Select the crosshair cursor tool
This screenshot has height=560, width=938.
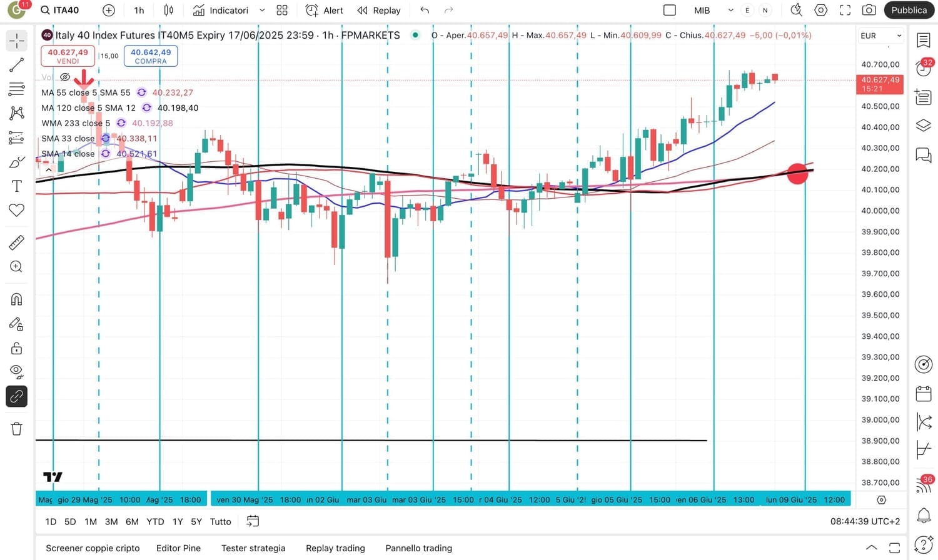17,41
